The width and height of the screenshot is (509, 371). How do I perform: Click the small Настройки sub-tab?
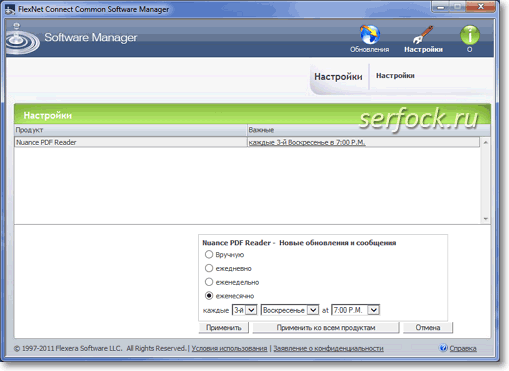395,76
